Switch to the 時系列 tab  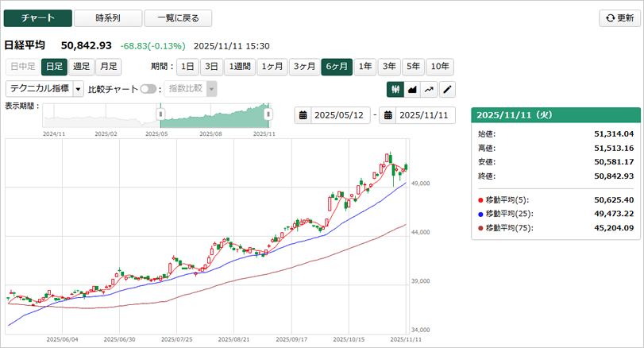click(108, 18)
